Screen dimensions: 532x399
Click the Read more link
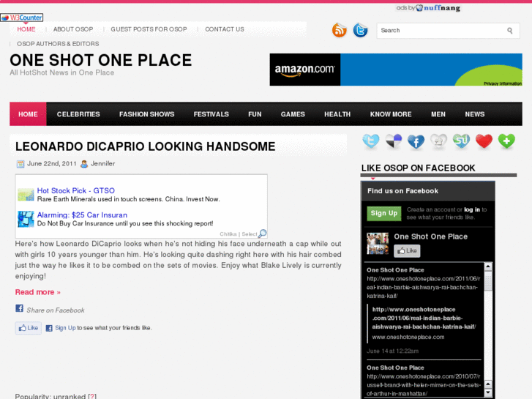pos(37,292)
